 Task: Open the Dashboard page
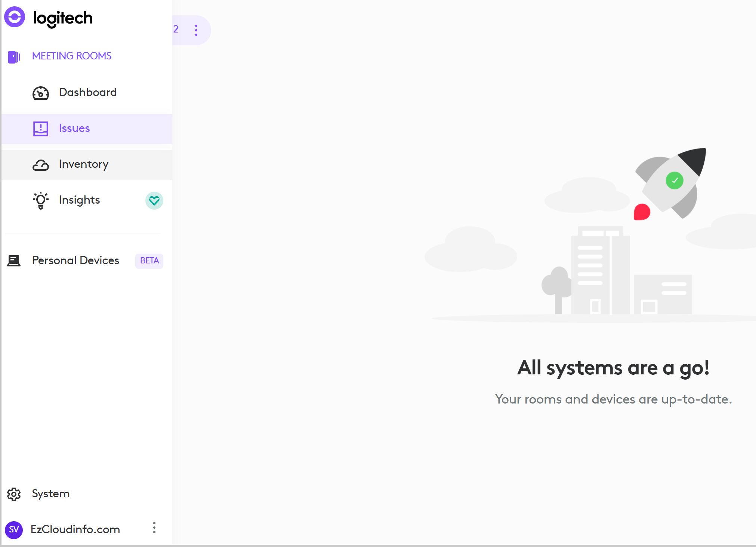click(x=88, y=92)
